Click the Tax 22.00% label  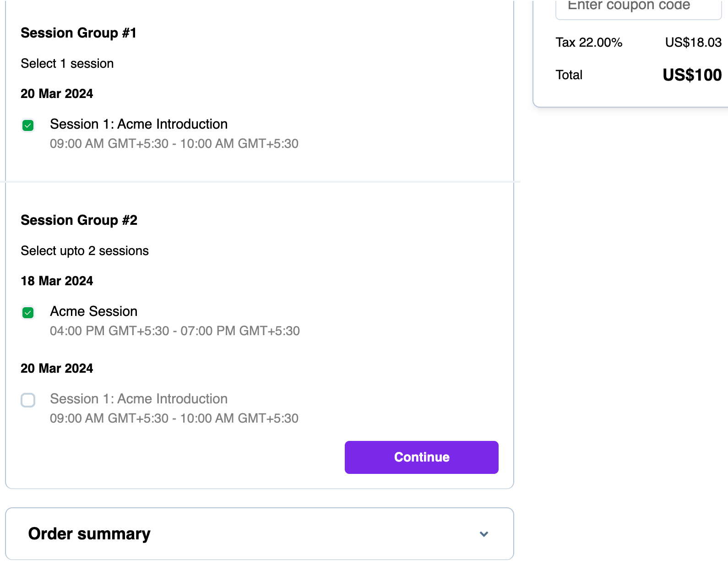589,43
